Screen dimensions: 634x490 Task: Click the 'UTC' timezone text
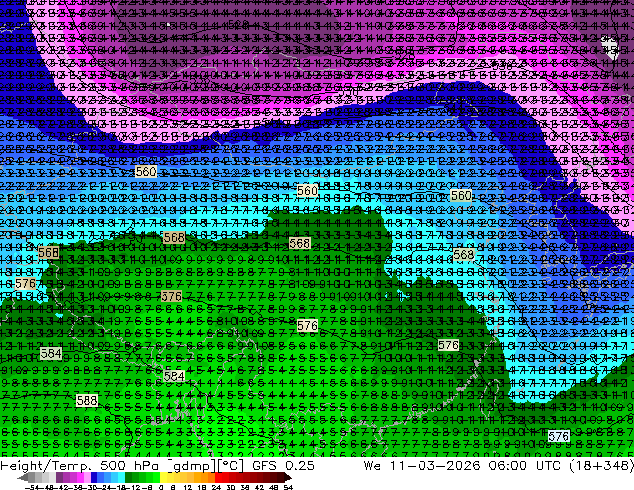tap(550, 466)
